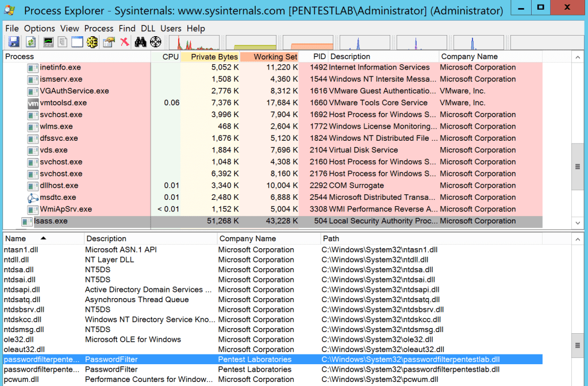Image resolution: width=588 pixels, height=386 pixels.
Task: Click the Working Set column header
Action: 275,57
